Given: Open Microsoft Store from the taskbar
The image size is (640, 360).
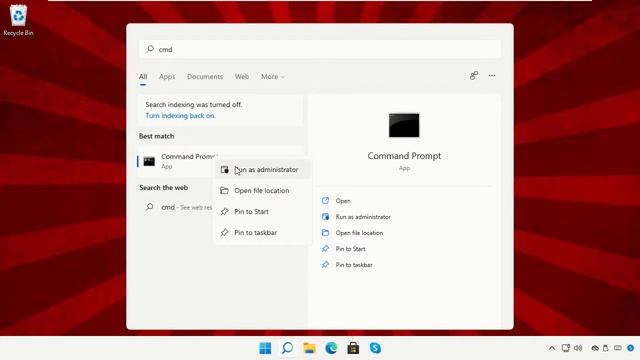Looking at the screenshot, I should pyautogui.click(x=353, y=348).
